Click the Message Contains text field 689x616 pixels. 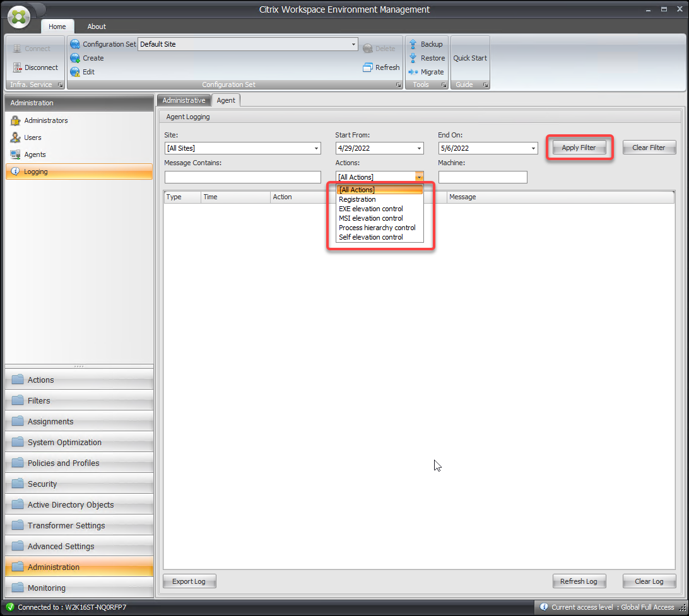coord(242,177)
